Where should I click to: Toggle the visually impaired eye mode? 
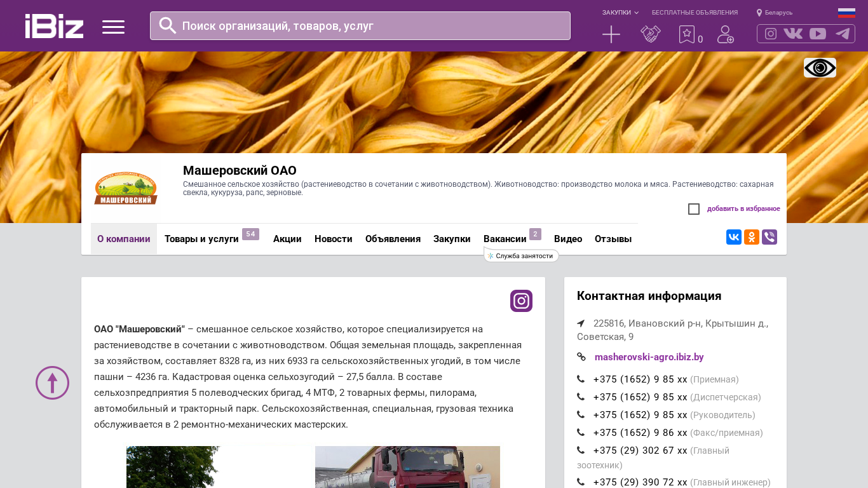[820, 67]
